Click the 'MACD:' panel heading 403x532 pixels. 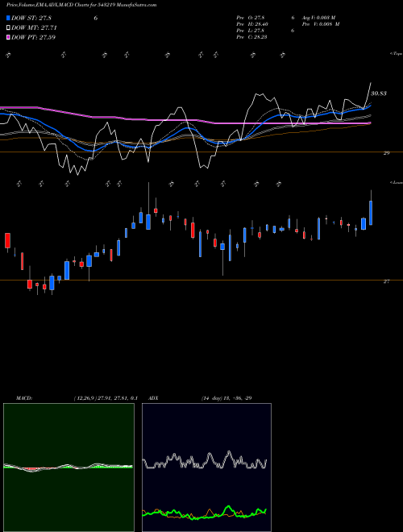(x=24, y=398)
